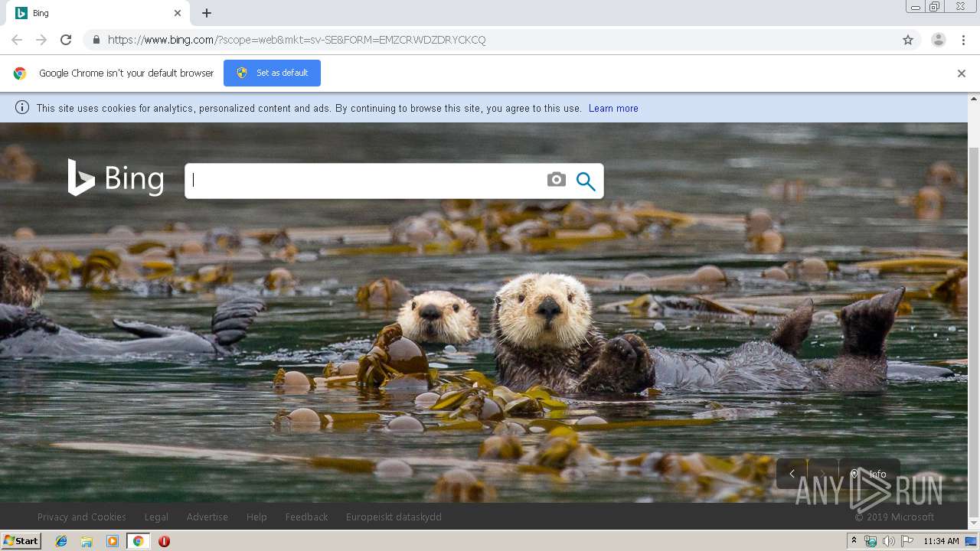This screenshot has height=551, width=980.
Task: Go back in Chrome
Action: coord(17,40)
